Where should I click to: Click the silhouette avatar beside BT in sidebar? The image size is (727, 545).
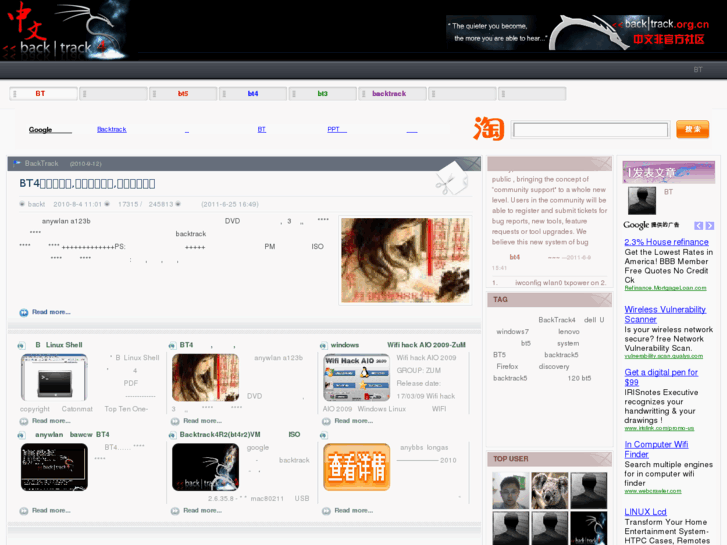pyautogui.click(x=642, y=200)
